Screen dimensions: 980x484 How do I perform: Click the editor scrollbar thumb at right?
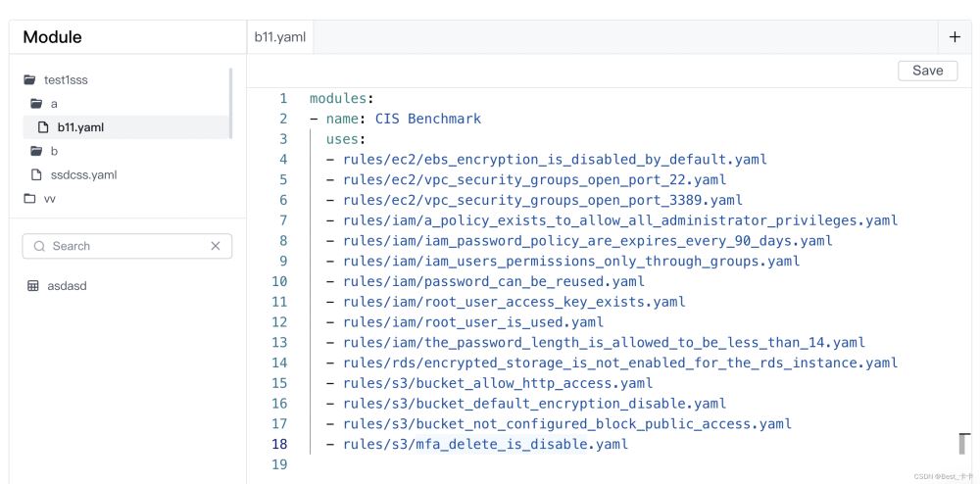[x=964, y=444]
